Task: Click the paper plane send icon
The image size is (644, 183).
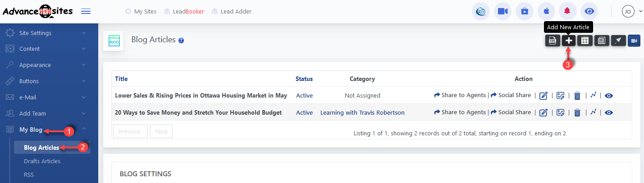Action: 619,41
